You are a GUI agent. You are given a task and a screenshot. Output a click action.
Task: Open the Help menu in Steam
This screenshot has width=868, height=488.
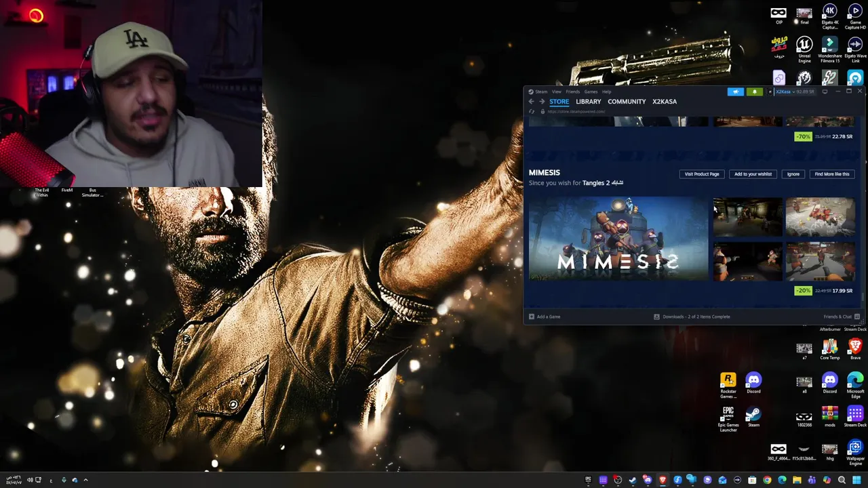point(607,91)
